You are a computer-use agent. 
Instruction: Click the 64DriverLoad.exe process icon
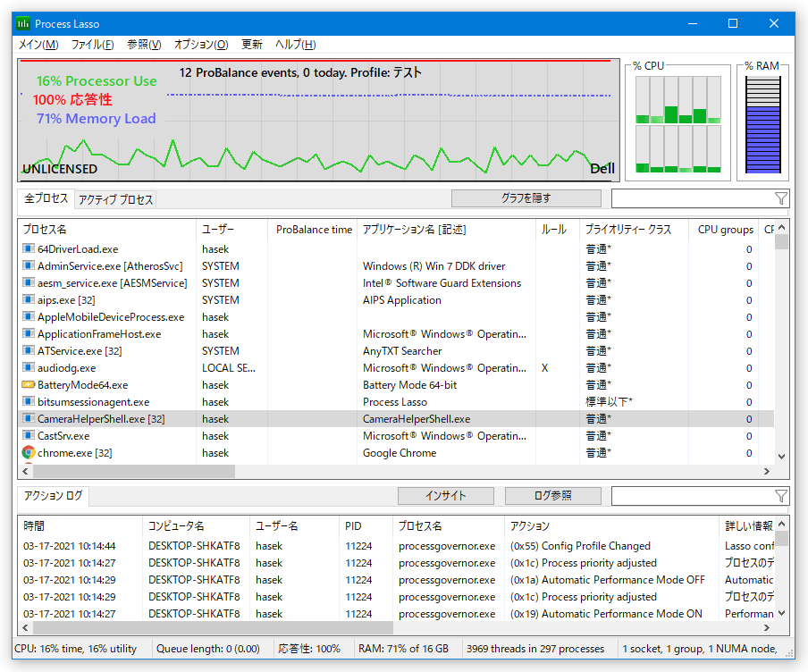coord(29,249)
